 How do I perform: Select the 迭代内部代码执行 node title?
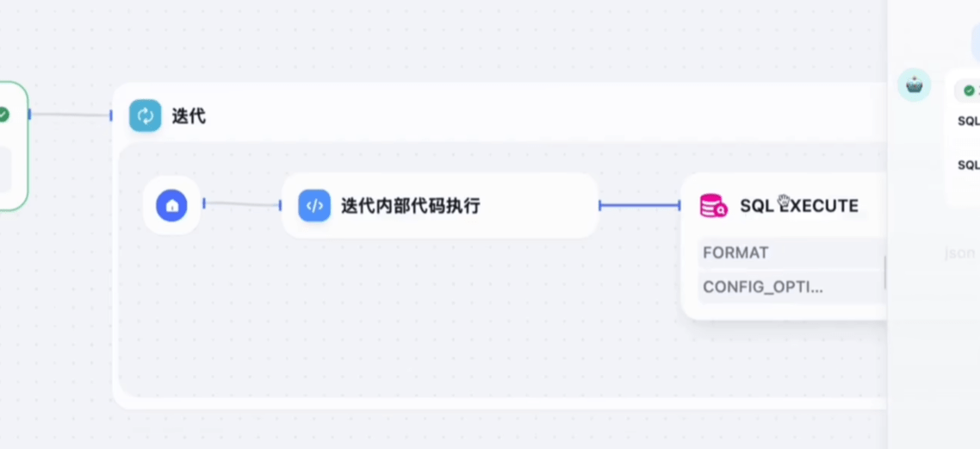pos(411,206)
